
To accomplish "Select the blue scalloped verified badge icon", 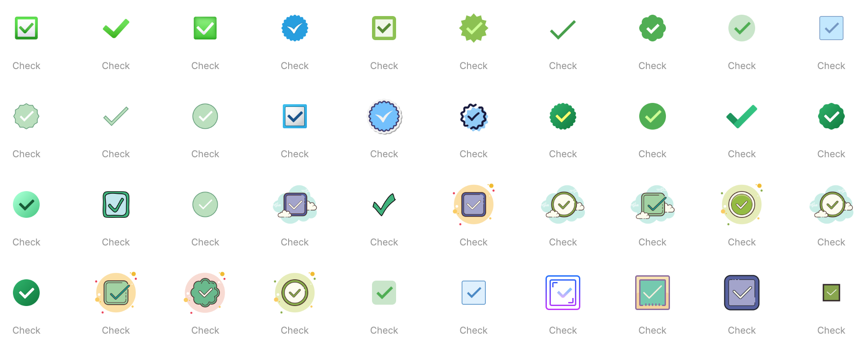I will coord(294,28).
